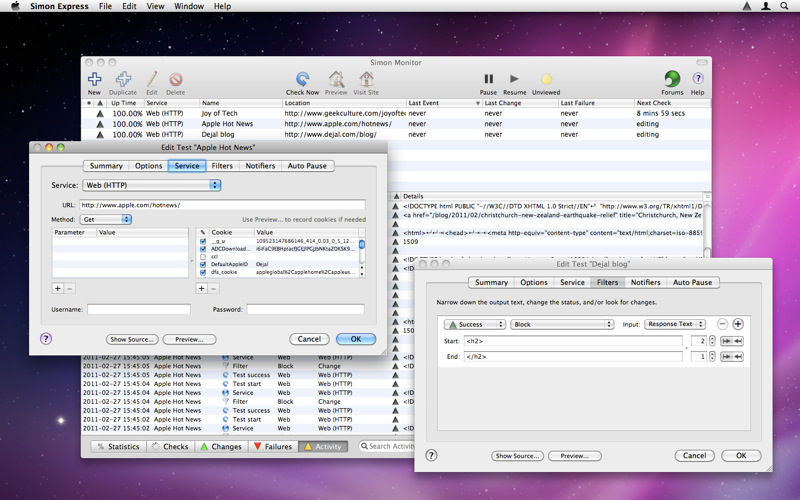Open the Success status dropdown in Filters

(x=474, y=324)
